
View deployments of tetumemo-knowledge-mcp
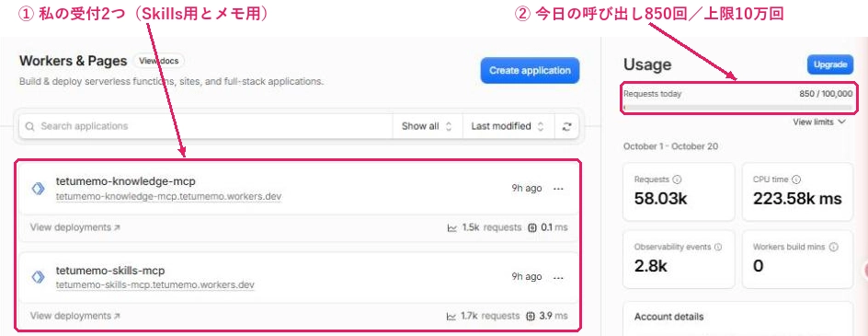point(75,227)
